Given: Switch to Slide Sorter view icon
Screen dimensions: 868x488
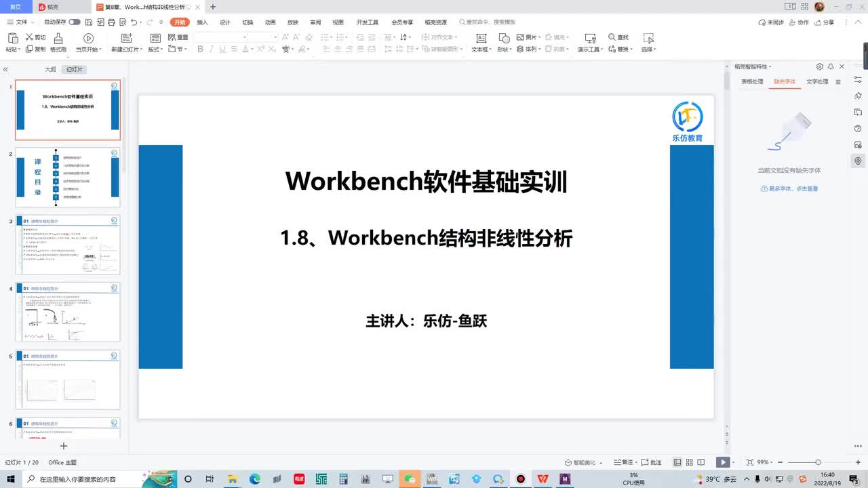Looking at the screenshot, I should (689, 462).
